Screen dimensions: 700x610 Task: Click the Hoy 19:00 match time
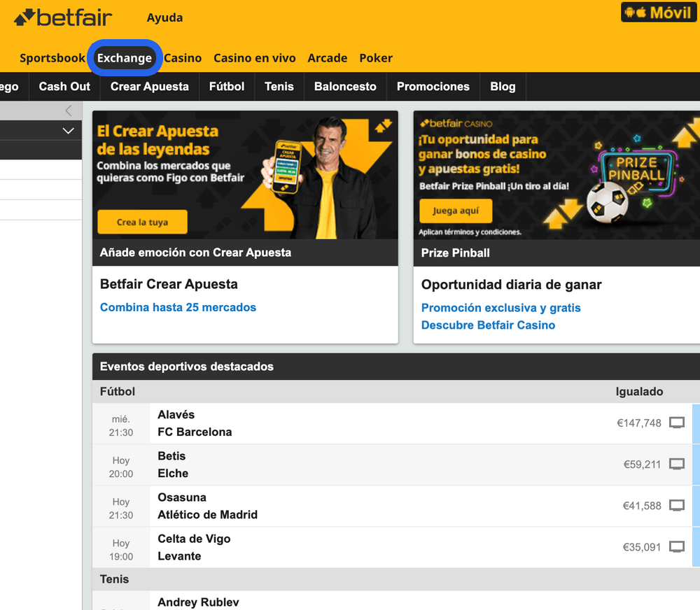[x=121, y=550]
